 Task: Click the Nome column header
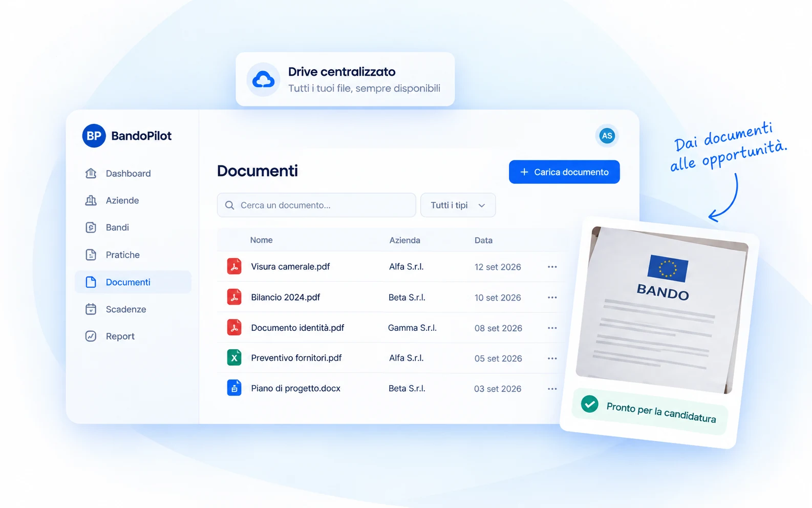261,240
